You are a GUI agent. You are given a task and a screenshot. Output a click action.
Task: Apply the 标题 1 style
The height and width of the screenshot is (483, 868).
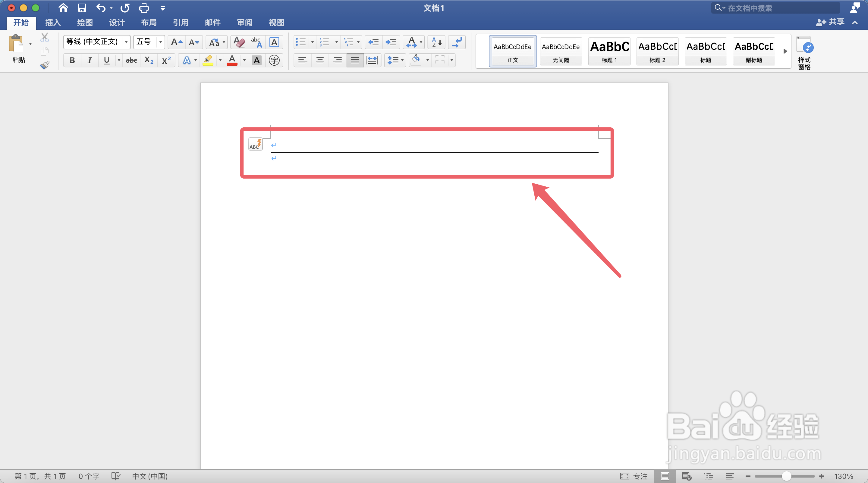click(609, 51)
